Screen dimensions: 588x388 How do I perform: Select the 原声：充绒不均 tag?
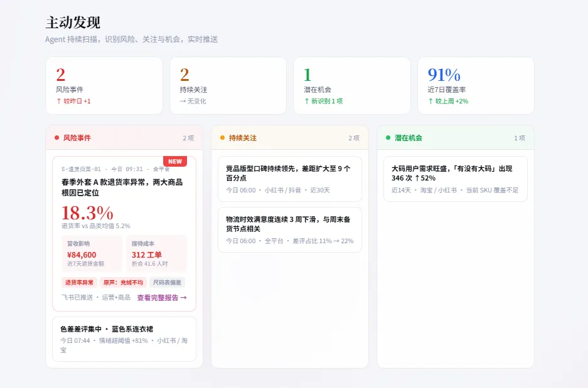point(124,283)
